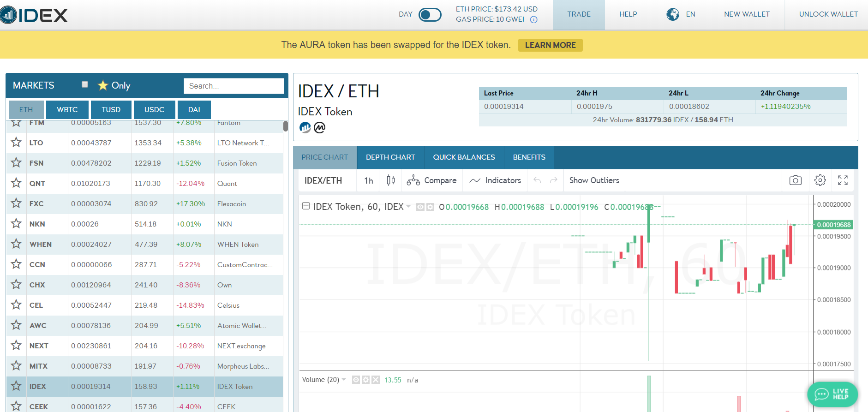Click the chart undo arrow
Viewport: 868px width, 412px height.
pyautogui.click(x=537, y=180)
